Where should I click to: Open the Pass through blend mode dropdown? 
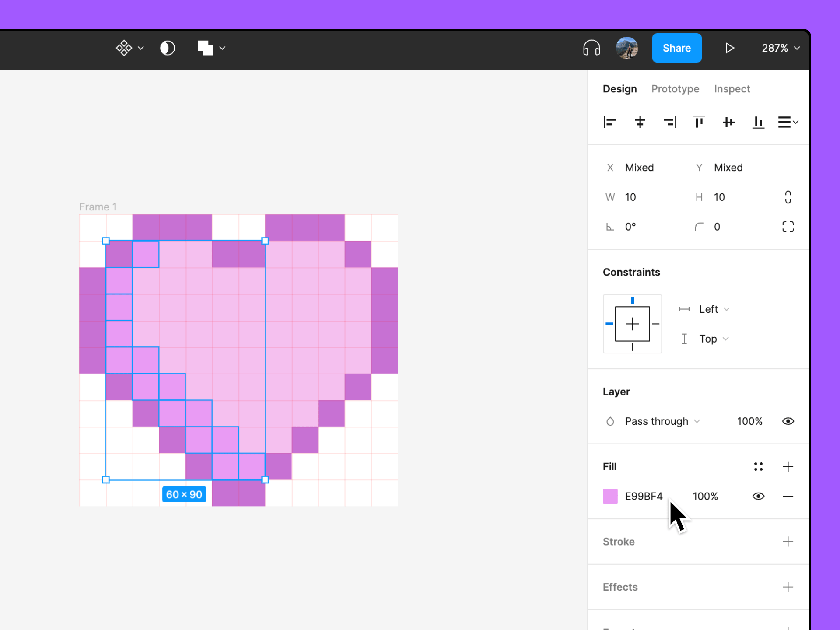point(661,421)
